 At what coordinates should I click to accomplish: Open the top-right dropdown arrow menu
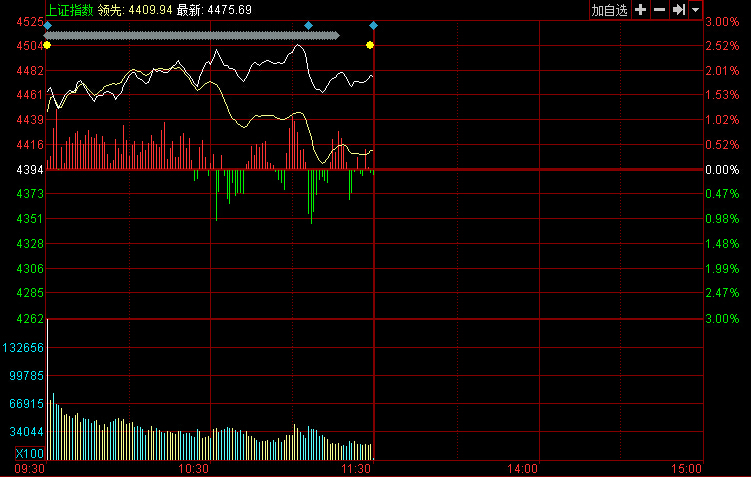695,10
